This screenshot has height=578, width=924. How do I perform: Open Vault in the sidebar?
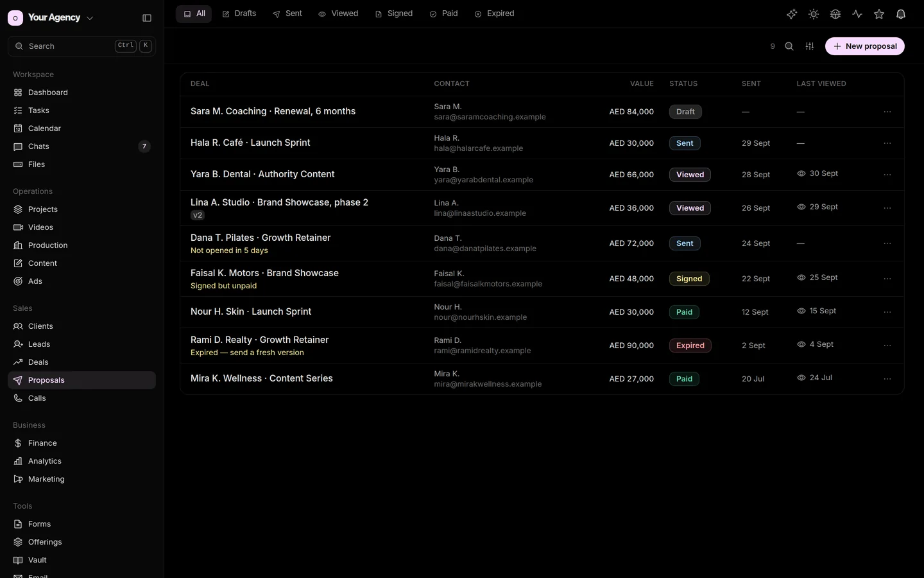(x=81, y=560)
